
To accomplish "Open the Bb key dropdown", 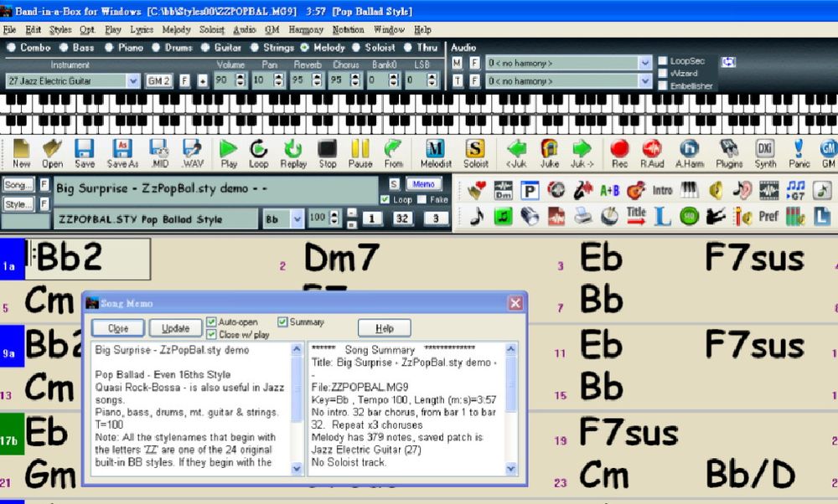I will coord(297,219).
